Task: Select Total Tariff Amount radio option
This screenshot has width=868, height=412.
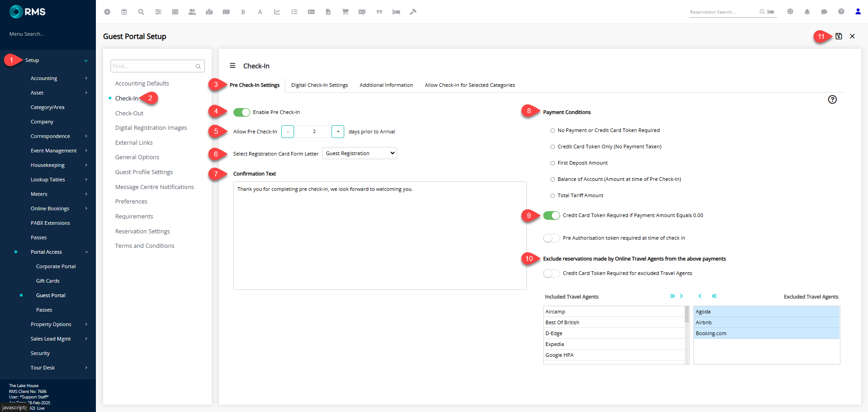Action: pos(552,196)
